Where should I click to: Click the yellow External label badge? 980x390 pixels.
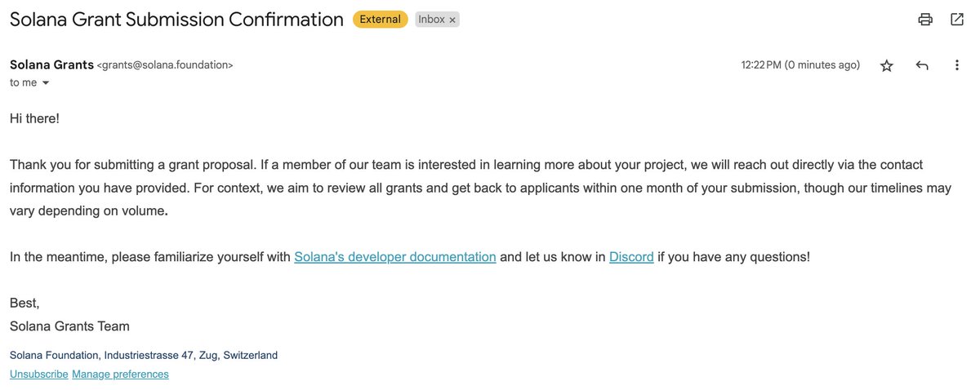[x=380, y=20]
